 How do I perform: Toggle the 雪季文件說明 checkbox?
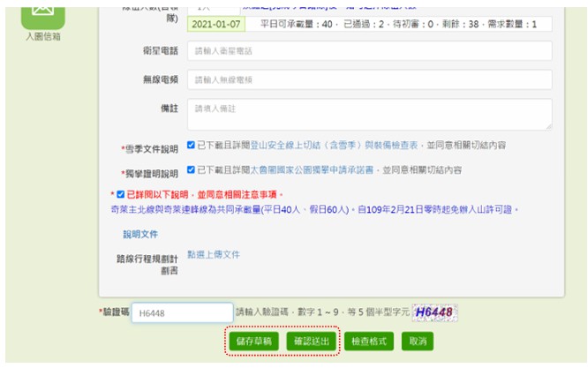[191, 145]
